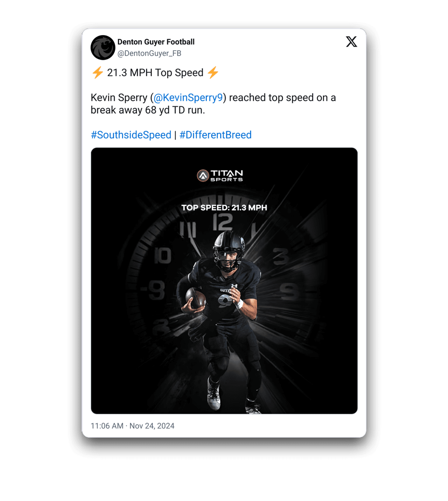Open the Denton Guyer Football profile avatar
448x501 pixels.
pyautogui.click(x=103, y=47)
